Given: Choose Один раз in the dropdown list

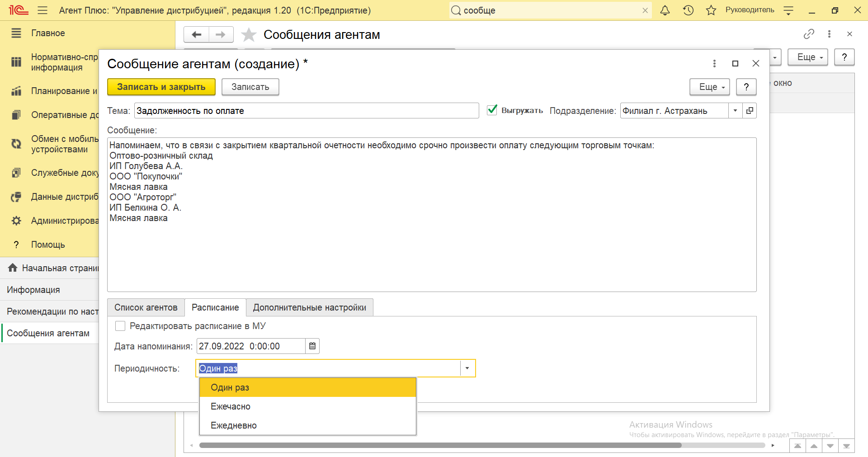Looking at the screenshot, I should [x=307, y=387].
